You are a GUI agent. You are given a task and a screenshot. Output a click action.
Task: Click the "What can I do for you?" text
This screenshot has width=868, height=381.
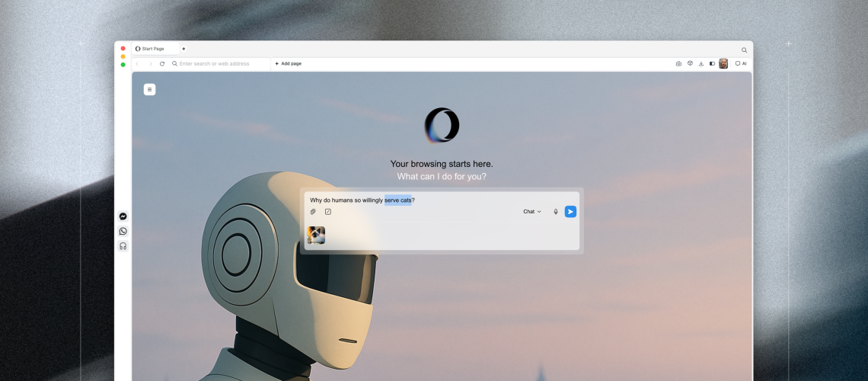pyautogui.click(x=442, y=177)
